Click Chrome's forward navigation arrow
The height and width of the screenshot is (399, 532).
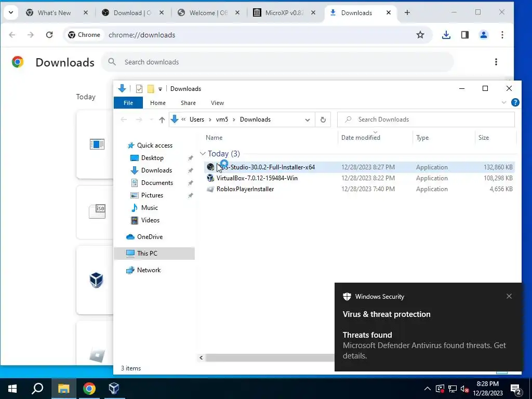pos(31,35)
